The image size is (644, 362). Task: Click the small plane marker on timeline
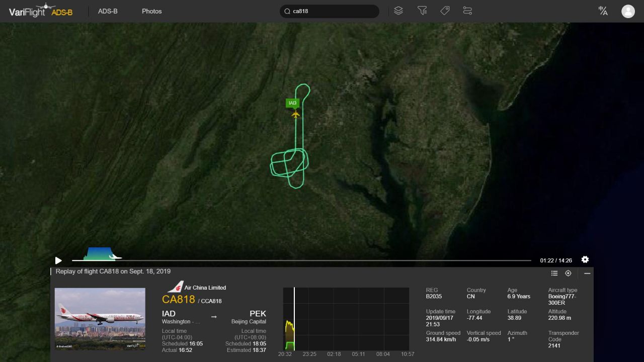[116, 257]
